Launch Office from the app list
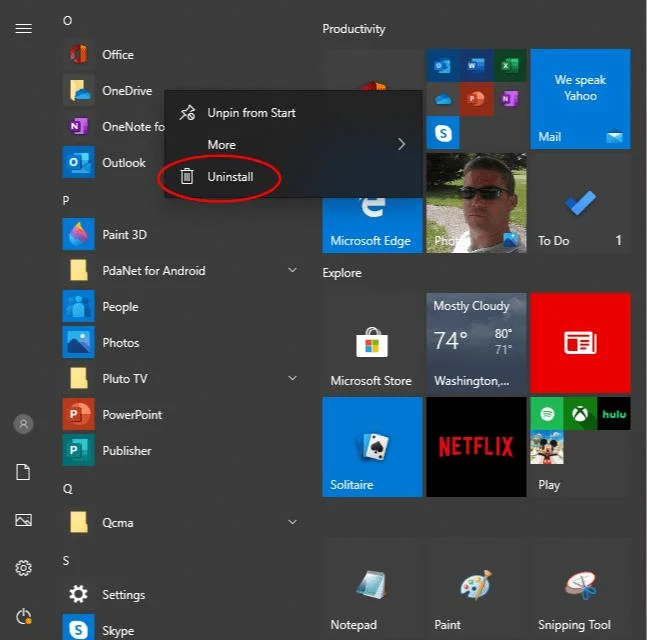The image size is (647, 640). coord(182,55)
